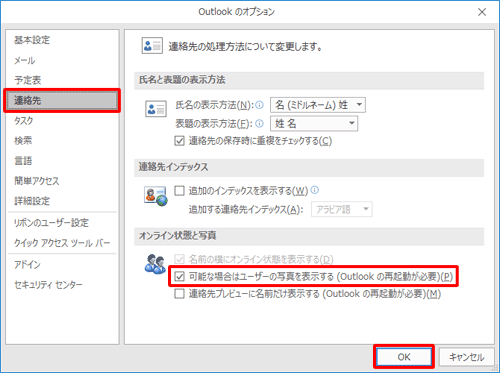Select 予定表 category

click(62, 80)
